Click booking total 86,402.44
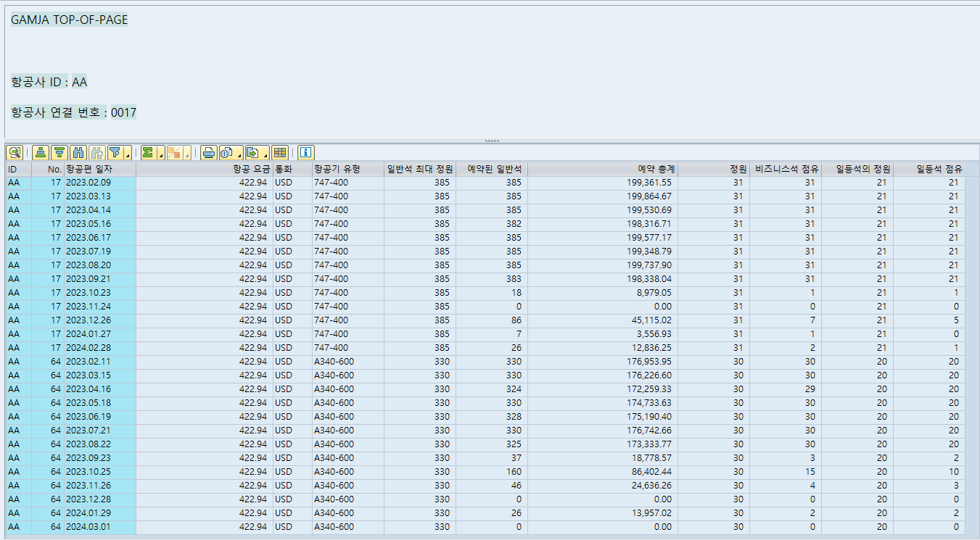The width and height of the screenshot is (980, 540). pyautogui.click(x=602, y=472)
